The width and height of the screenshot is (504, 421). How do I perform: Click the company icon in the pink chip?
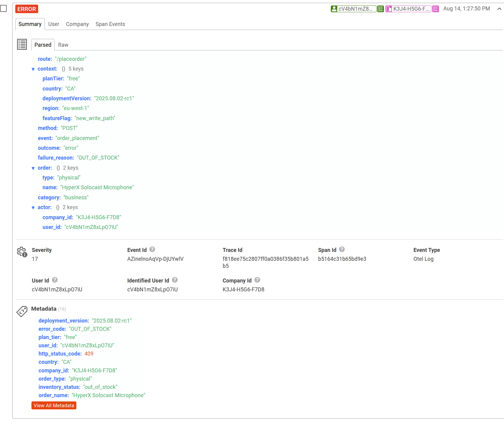pos(389,9)
